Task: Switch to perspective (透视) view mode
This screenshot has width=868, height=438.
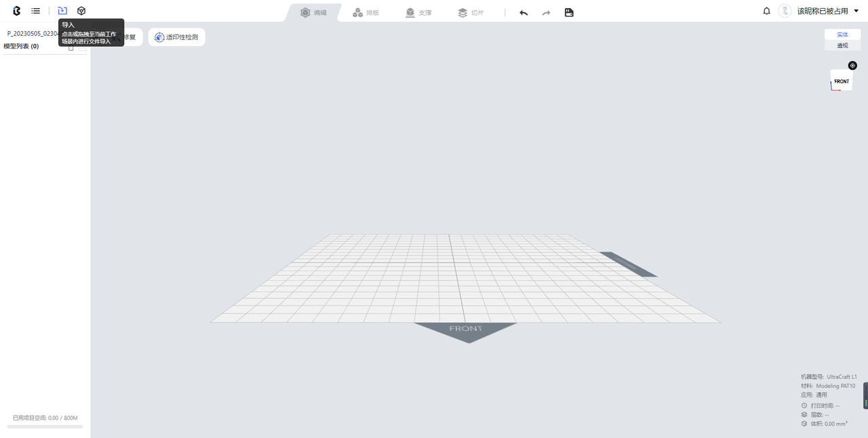Action: click(x=842, y=45)
